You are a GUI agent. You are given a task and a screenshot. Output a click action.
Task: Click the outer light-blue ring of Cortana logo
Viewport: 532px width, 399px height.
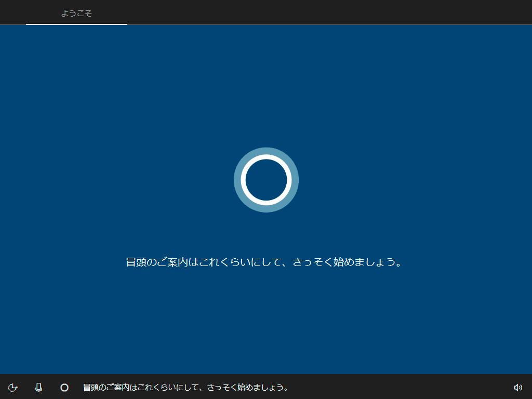(266, 151)
